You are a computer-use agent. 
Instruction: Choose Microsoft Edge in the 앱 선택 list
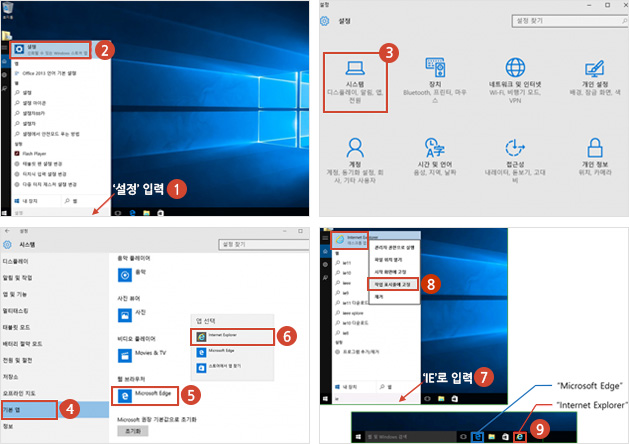coord(215,352)
